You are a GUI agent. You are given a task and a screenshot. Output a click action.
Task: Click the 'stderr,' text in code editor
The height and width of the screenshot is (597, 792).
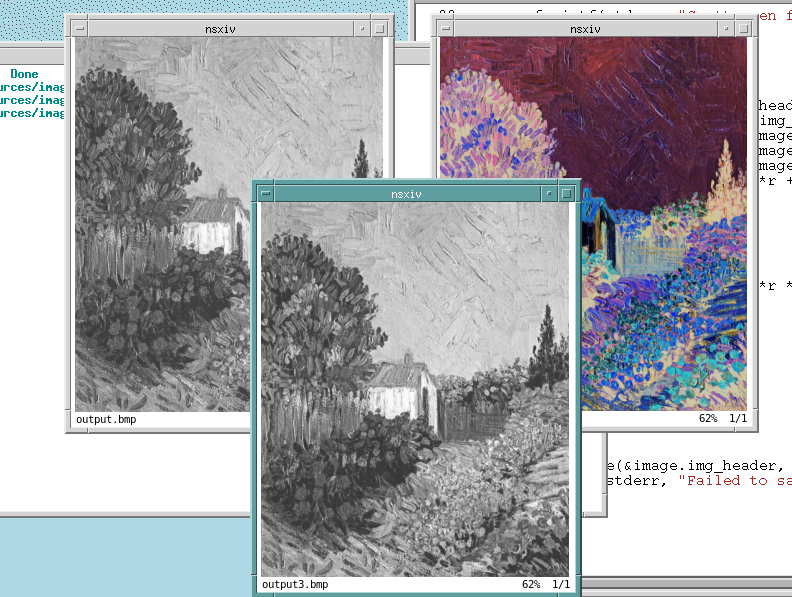point(636,481)
